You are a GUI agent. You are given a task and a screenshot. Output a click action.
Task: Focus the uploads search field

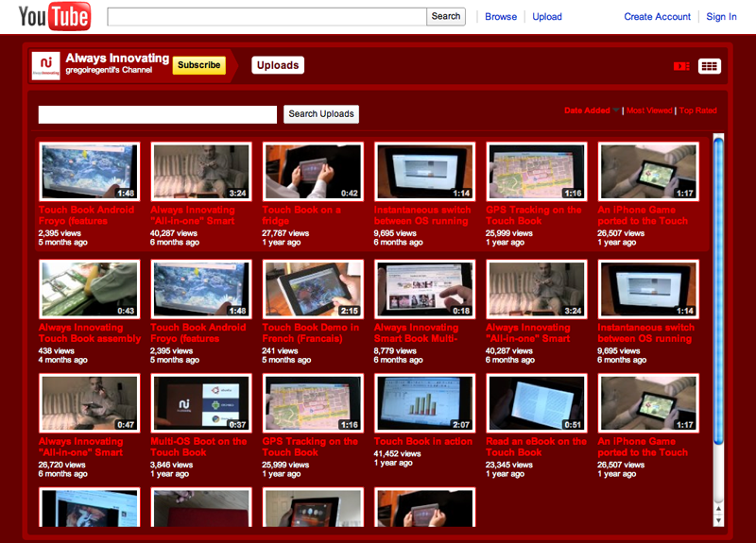point(158,114)
